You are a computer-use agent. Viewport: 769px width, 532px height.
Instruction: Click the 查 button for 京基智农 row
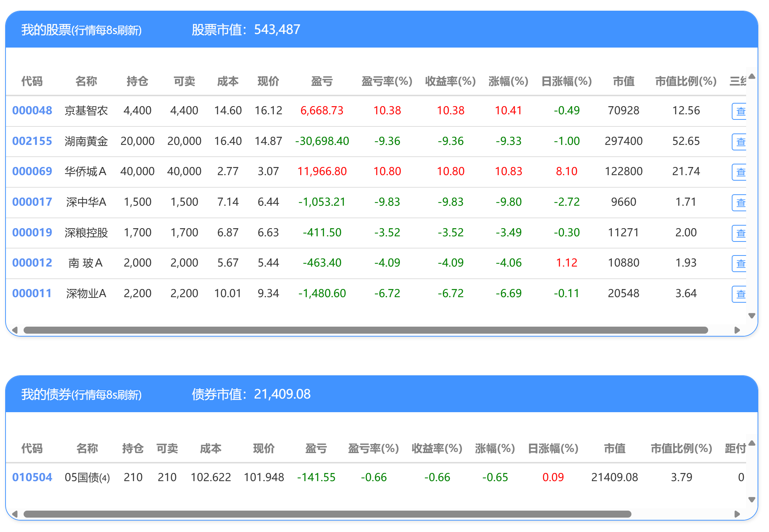(739, 111)
